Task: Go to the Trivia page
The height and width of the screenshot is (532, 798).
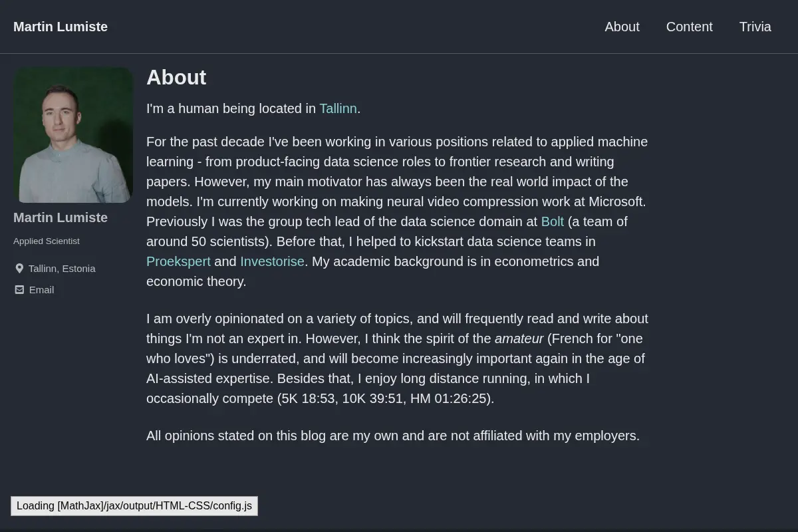Action: tap(755, 27)
